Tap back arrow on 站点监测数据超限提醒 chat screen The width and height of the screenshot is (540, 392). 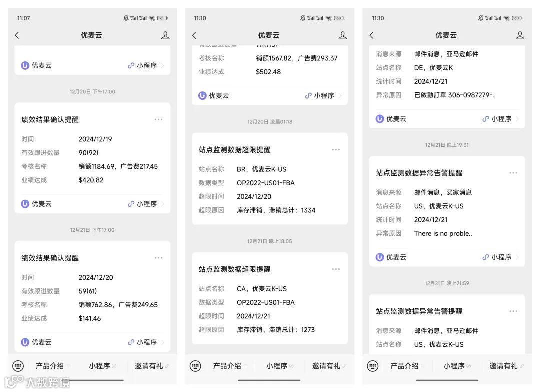pyautogui.click(x=194, y=35)
